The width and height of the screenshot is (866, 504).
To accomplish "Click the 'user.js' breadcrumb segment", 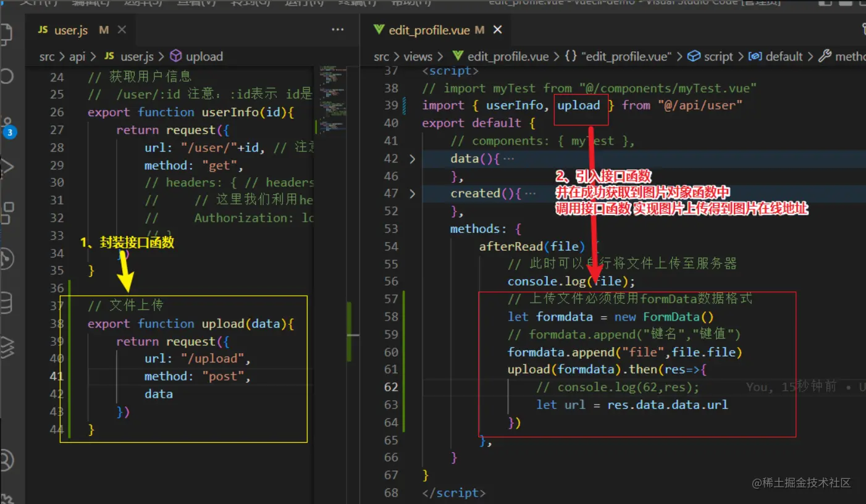I will (x=128, y=56).
